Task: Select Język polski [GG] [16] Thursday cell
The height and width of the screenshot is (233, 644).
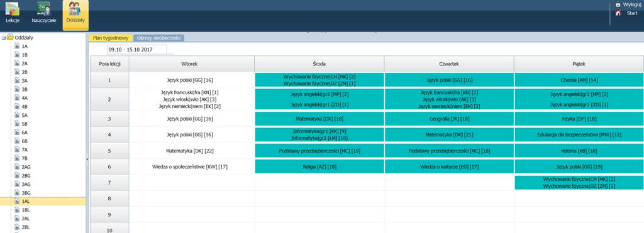Action: pyautogui.click(x=449, y=80)
